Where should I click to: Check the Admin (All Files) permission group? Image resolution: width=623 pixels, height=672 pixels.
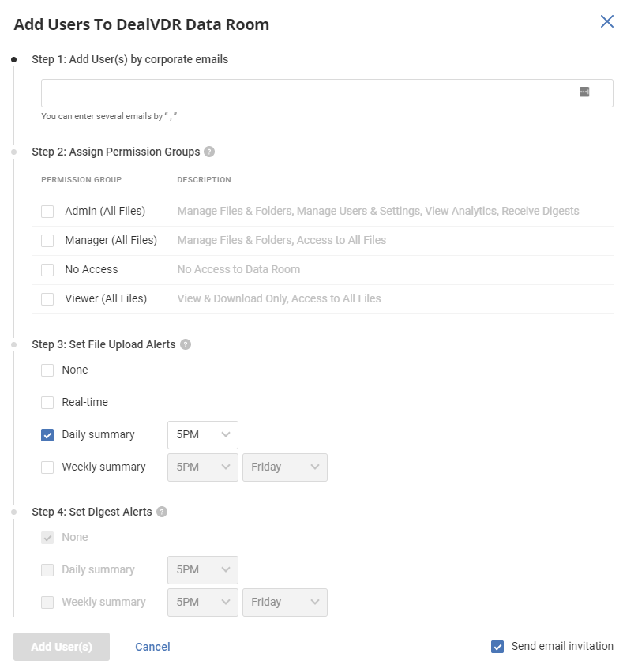(x=48, y=212)
